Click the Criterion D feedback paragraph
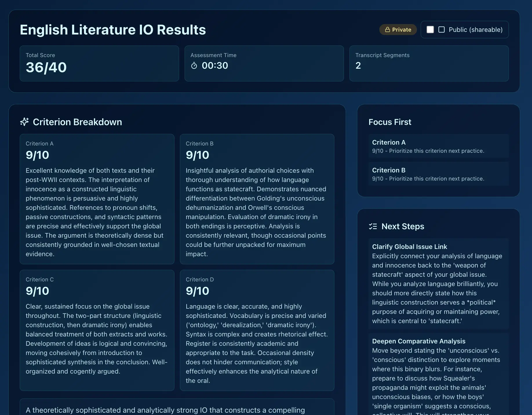 tap(257, 343)
